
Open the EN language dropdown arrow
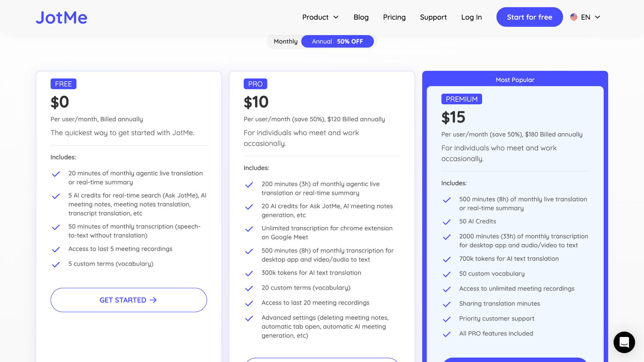pos(598,17)
